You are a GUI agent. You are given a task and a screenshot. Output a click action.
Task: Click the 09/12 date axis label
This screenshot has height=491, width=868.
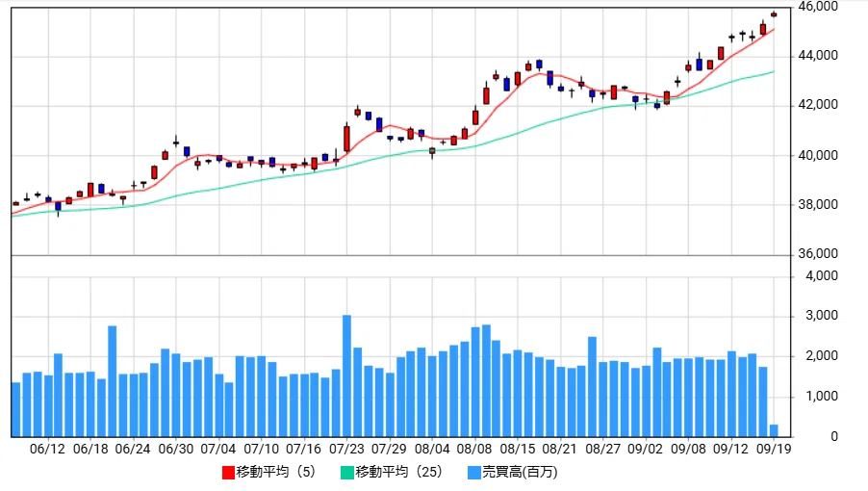tap(730, 449)
